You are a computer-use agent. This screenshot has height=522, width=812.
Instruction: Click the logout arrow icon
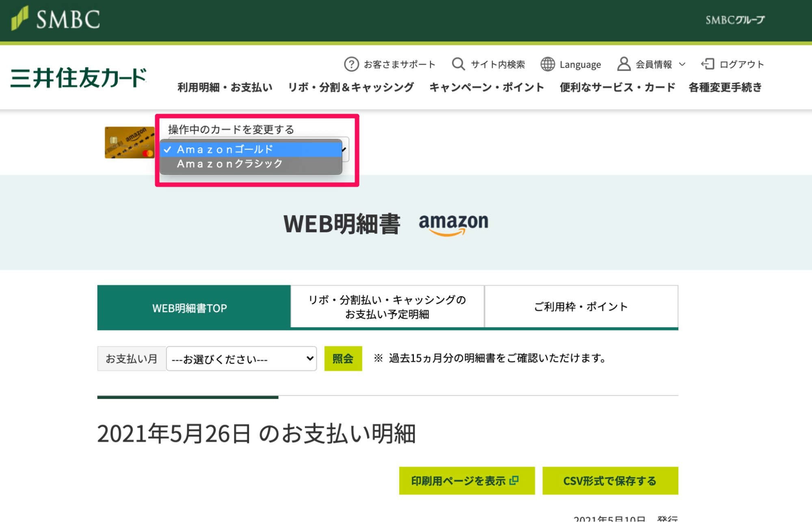click(x=707, y=64)
